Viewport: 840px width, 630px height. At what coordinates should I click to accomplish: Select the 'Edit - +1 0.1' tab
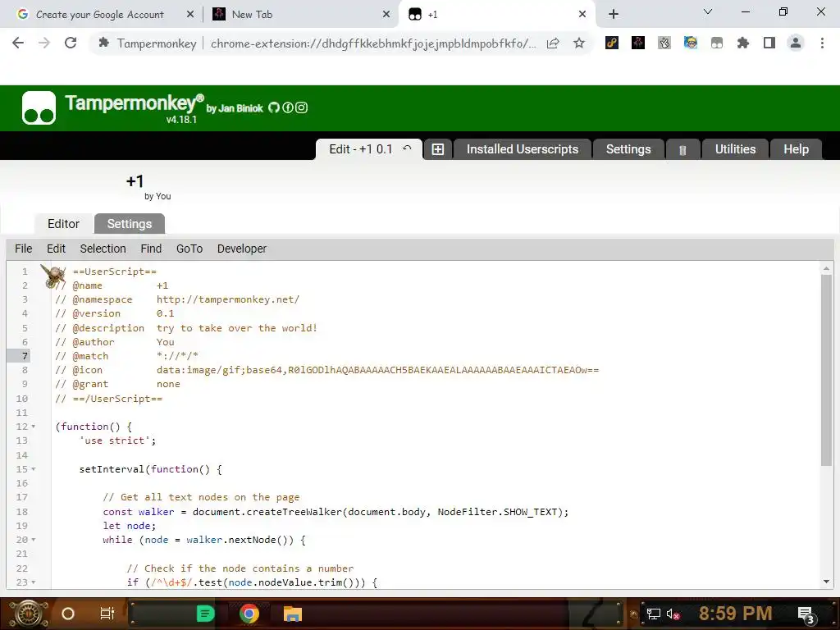coord(361,149)
